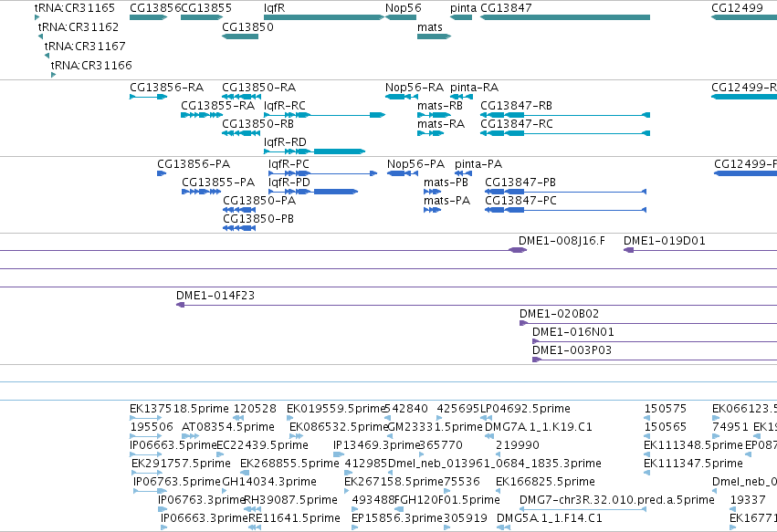Click CG13847-PC protein label
Screen dimensions: 777x532
click(x=520, y=201)
